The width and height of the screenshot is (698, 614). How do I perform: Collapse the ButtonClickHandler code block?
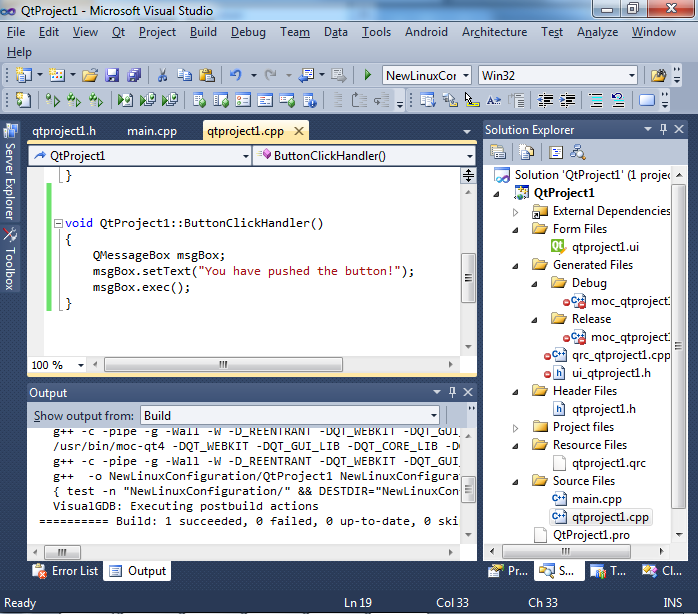pos(58,223)
